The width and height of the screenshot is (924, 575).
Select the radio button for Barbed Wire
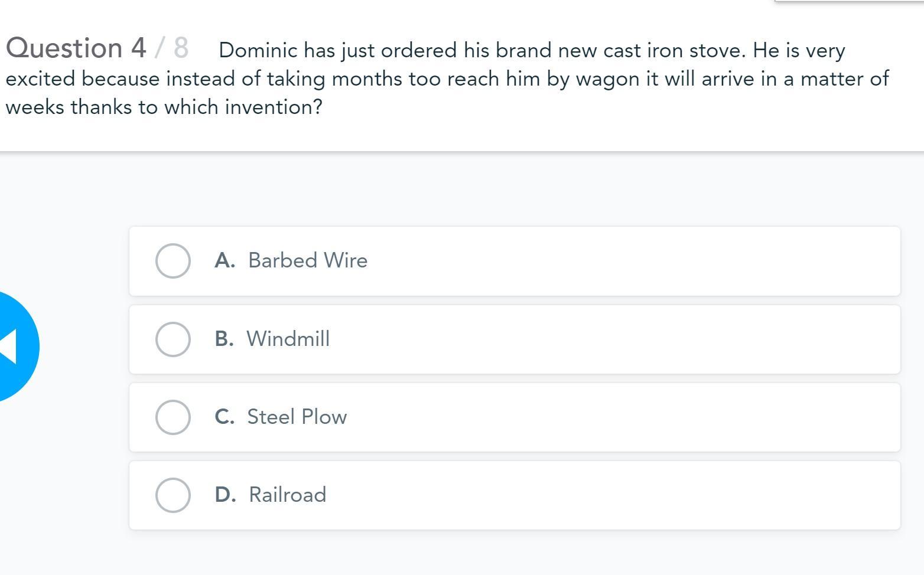(173, 261)
